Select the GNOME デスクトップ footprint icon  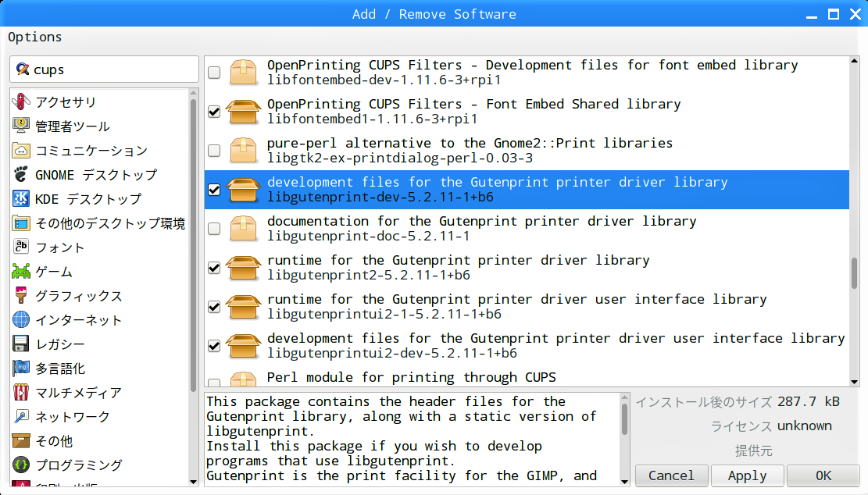click(x=21, y=175)
